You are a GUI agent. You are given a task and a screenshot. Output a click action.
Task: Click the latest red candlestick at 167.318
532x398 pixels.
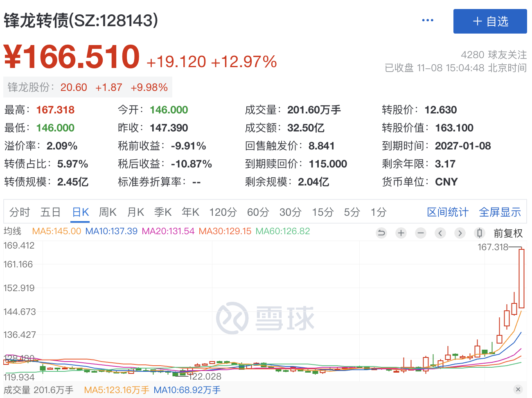point(521,278)
